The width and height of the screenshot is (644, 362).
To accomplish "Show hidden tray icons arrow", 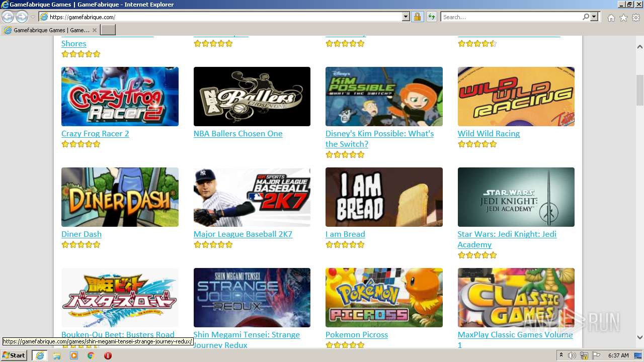I will 561,355.
